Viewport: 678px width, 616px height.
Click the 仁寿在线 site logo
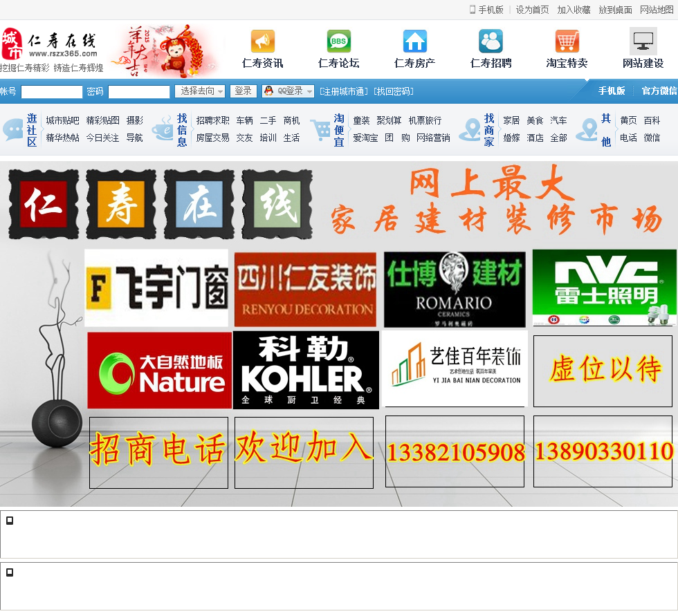coord(51,48)
